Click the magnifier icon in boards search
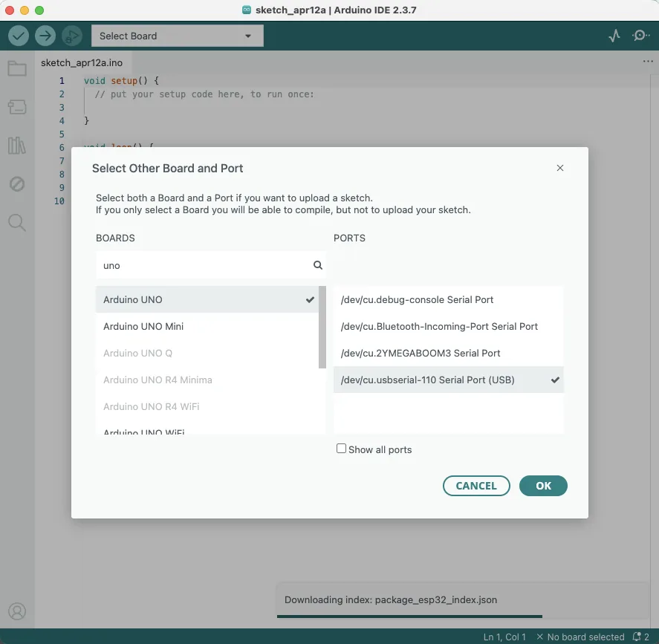659x644 pixels. [x=318, y=265]
